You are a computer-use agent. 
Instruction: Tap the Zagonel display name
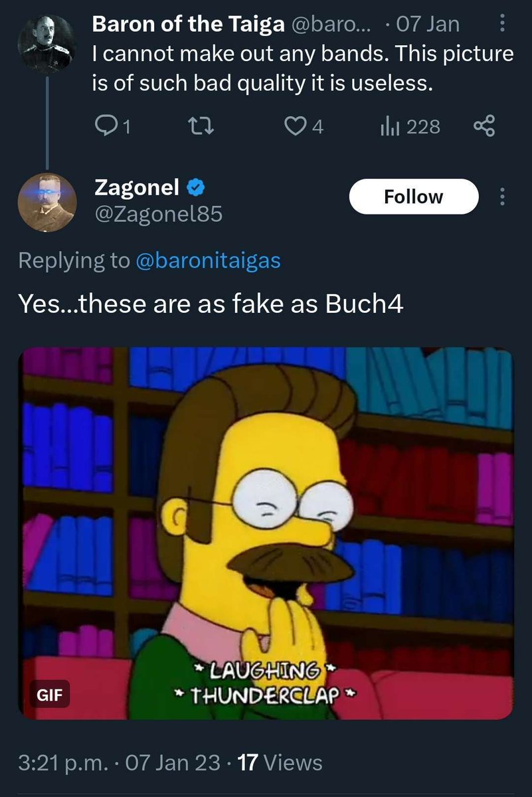pyautogui.click(x=137, y=188)
